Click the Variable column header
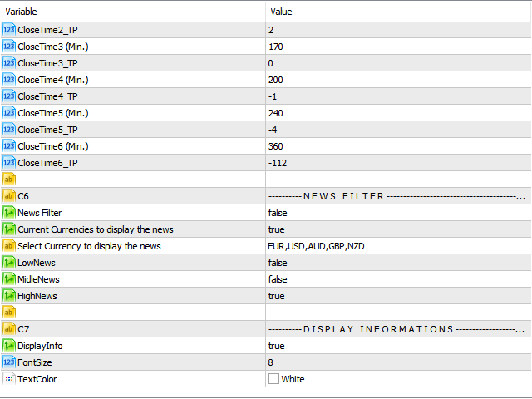Screen dimensions: 532x399 (x=133, y=12)
